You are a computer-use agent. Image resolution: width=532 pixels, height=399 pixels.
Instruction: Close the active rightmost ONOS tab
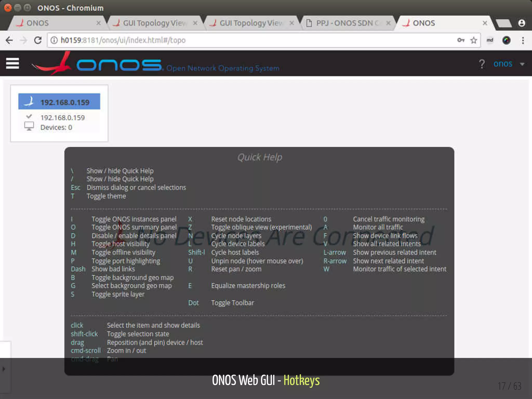point(485,23)
